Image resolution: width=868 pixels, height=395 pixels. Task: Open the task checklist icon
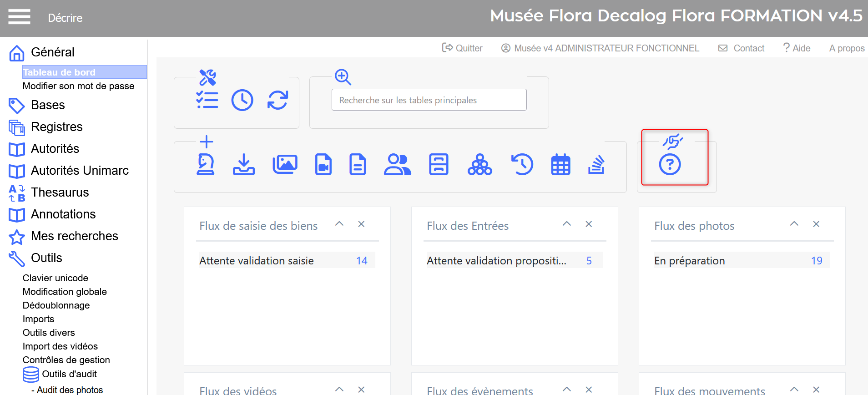point(207,100)
